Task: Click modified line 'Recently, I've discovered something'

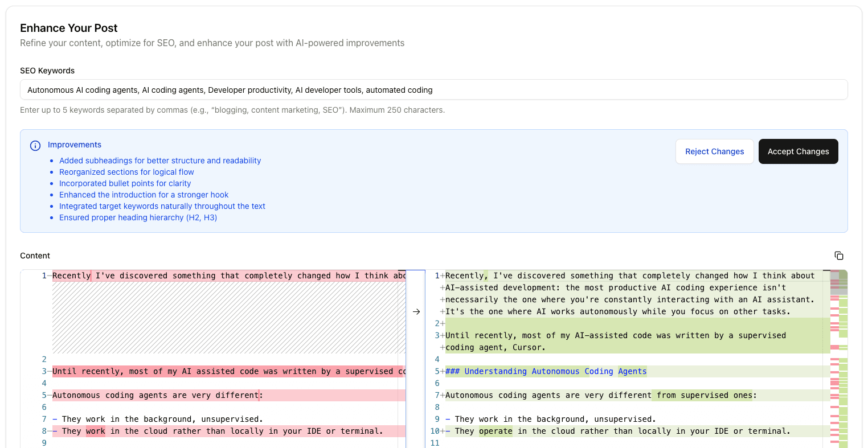Action: pyautogui.click(x=630, y=276)
